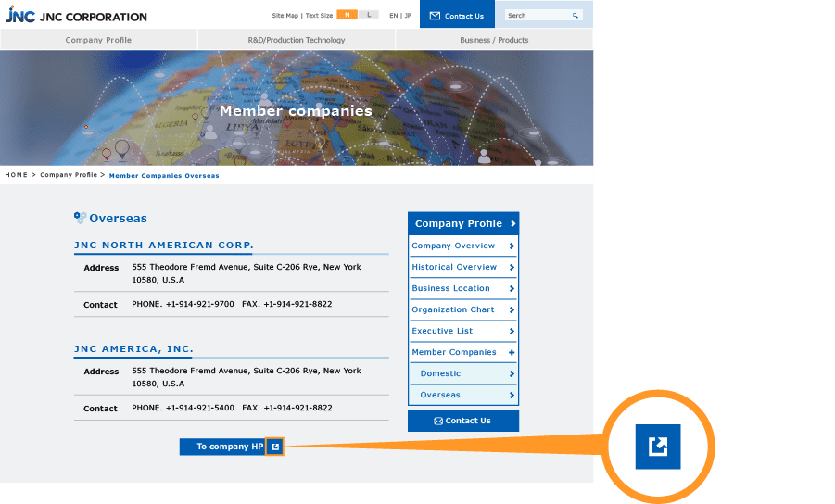Click the phone number +1-914-921-9700
The width and height of the screenshot is (835, 504).
[199, 305]
